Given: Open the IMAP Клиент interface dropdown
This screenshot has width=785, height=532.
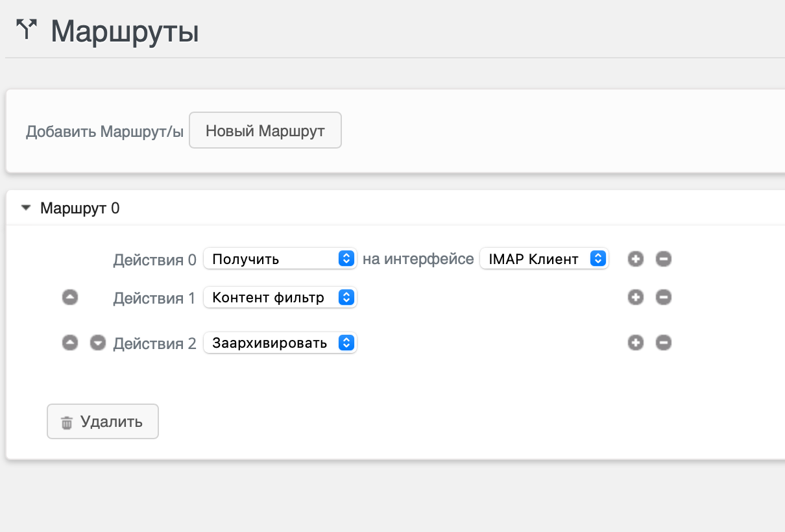Looking at the screenshot, I should coord(543,259).
